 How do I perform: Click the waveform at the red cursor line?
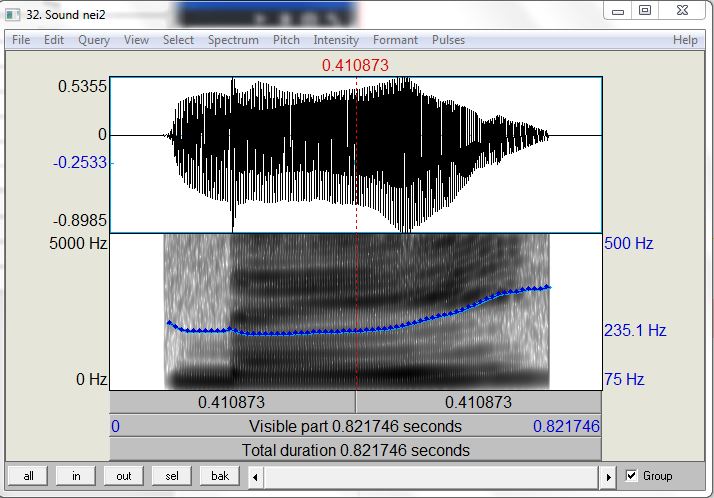pos(357,155)
